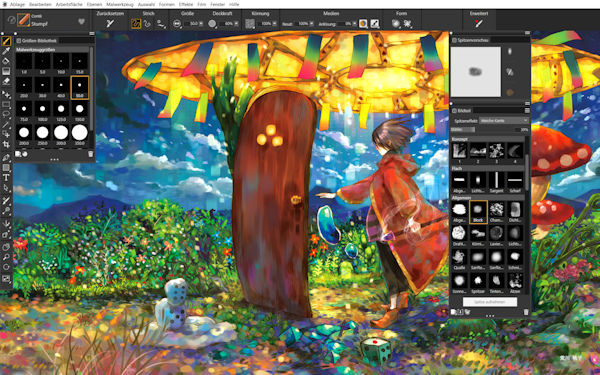Choose the Lasso selection tool
600x375 pixels.
6,114
